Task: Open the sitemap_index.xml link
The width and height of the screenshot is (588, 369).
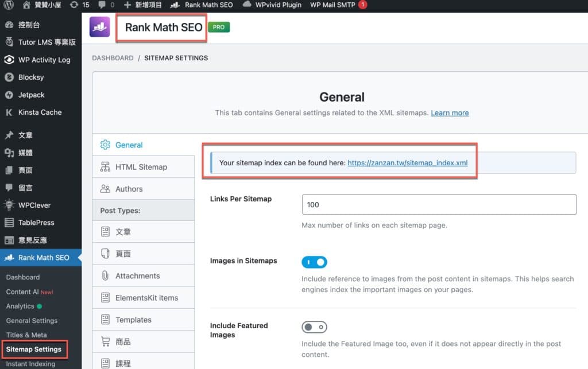Action: coord(407,162)
